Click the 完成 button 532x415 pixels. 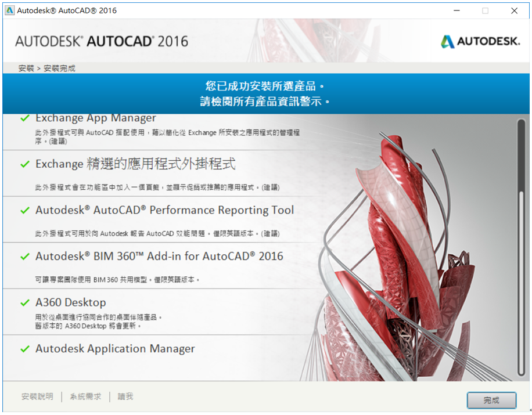pyautogui.click(x=491, y=400)
